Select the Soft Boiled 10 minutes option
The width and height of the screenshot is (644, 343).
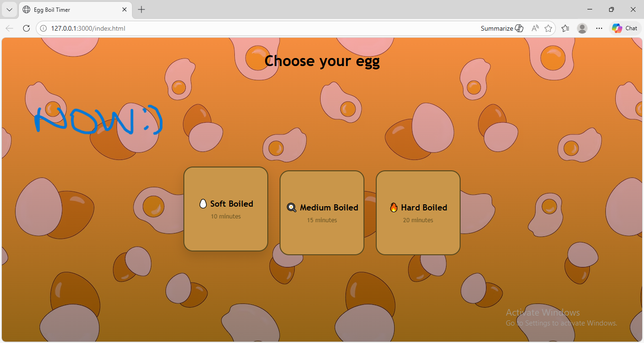click(226, 209)
